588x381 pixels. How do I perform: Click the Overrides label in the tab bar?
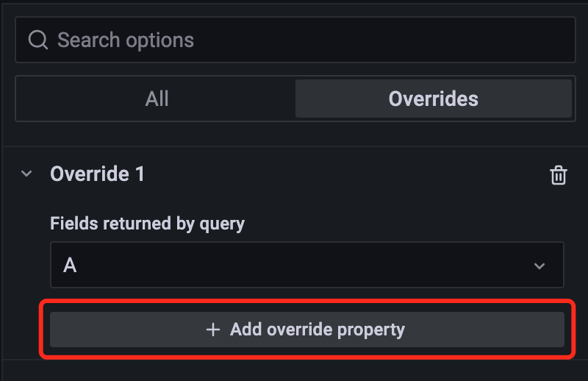433,99
